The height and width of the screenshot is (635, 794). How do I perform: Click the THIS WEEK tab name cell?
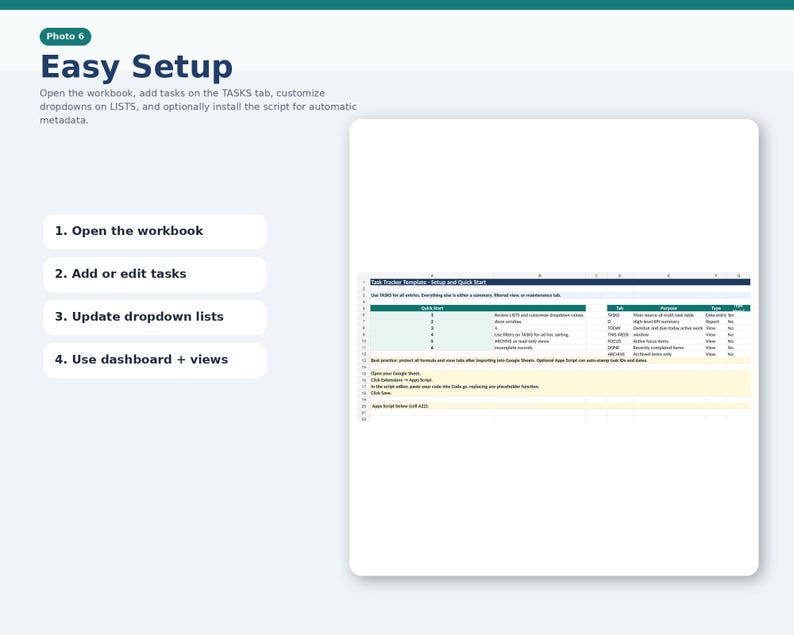(619, 335)
